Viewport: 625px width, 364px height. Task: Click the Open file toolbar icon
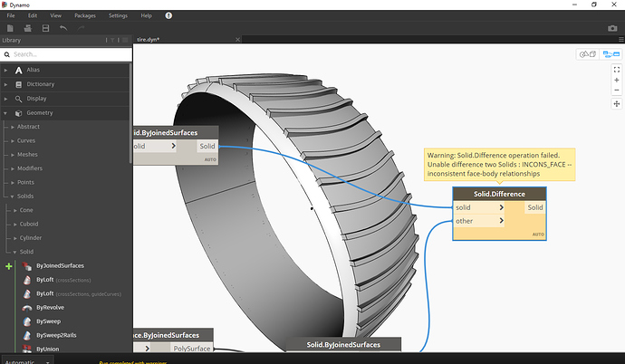point(27,28)
